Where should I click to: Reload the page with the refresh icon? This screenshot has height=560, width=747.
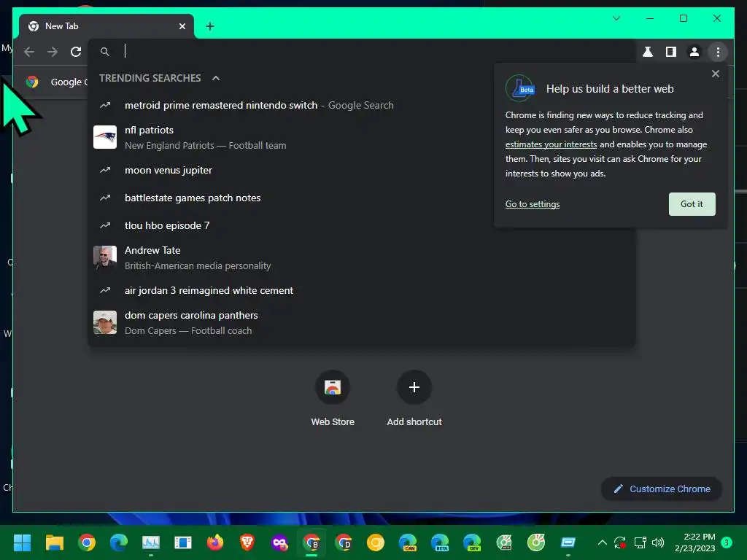76,52
